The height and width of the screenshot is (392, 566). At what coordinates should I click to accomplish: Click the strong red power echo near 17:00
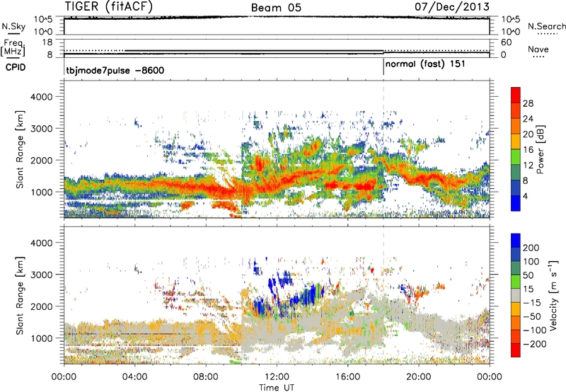point(364,186)
